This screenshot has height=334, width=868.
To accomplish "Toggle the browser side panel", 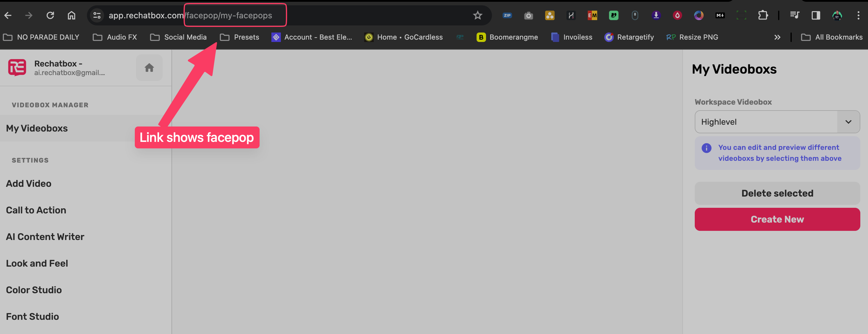I will click(x=816, y=15).
